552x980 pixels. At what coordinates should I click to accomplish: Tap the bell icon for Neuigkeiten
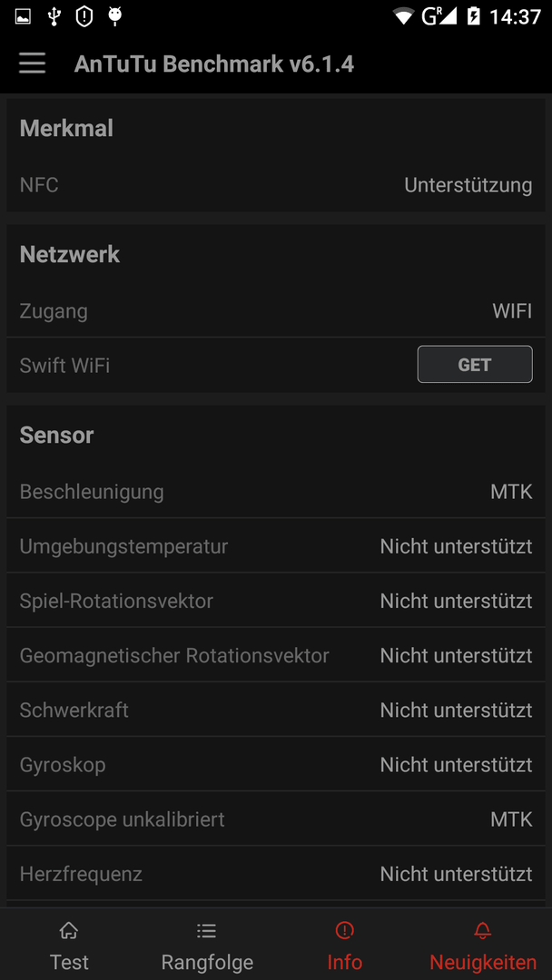(x=483, y=931)
